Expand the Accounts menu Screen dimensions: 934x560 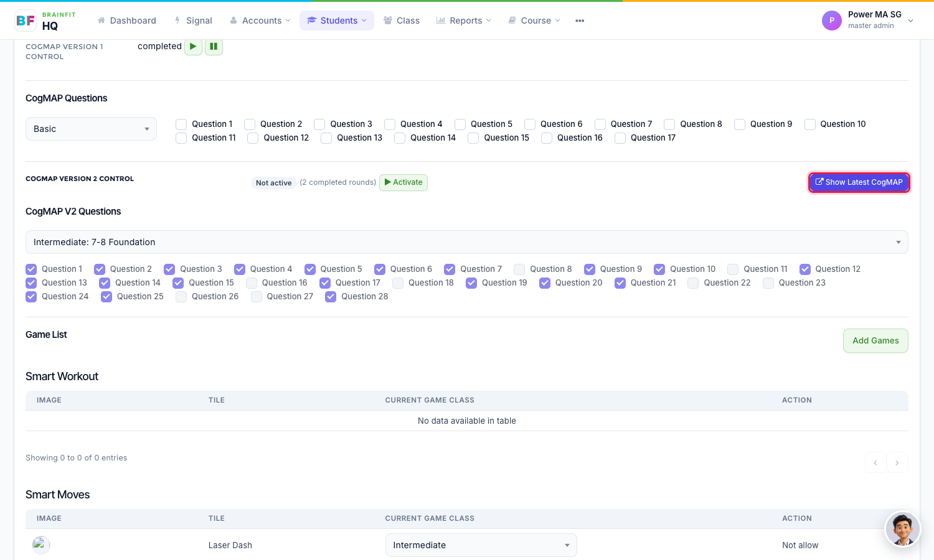pyautogui.click(x=260, y=21)
